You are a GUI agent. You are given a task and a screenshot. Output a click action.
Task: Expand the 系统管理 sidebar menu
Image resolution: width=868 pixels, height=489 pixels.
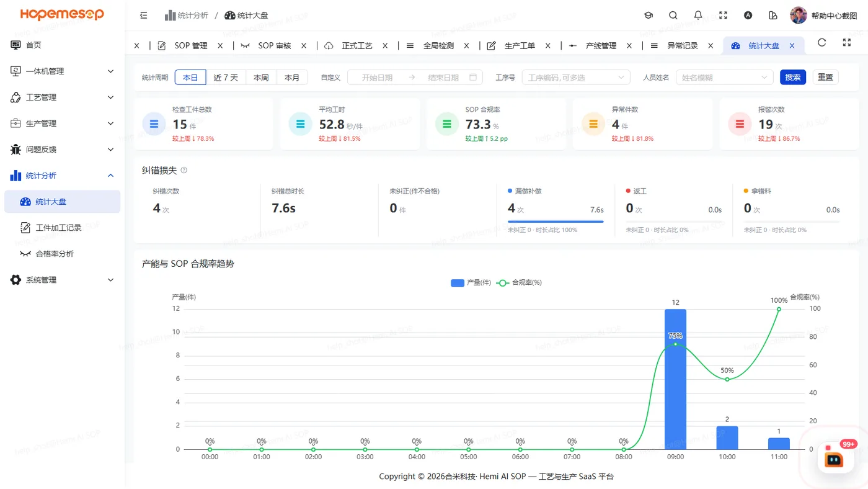click(x=63, y=280)
